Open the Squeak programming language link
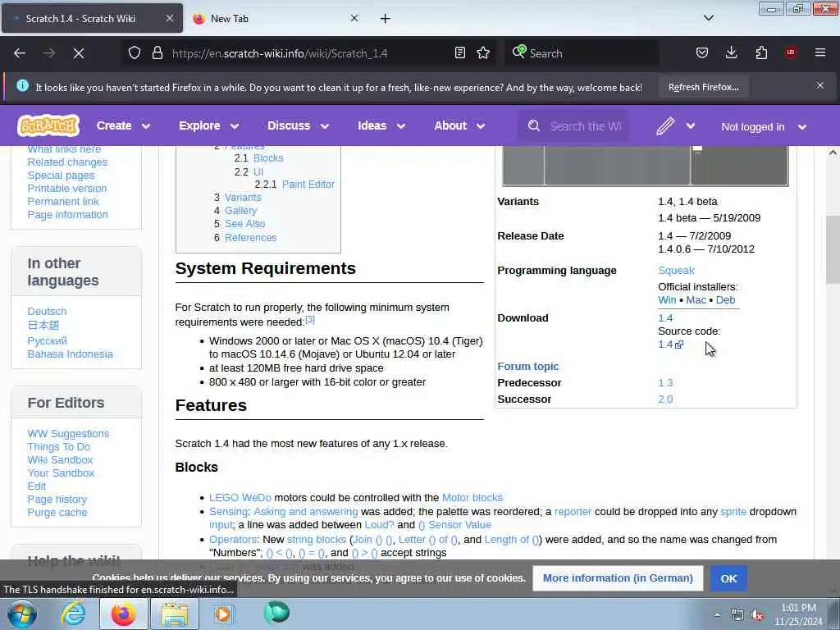840x630 pixels. [676, 271]
